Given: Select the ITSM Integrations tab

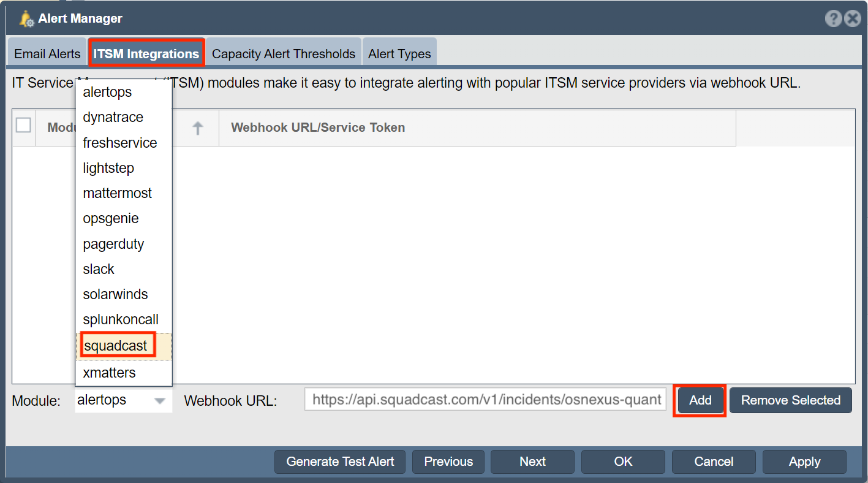Looking at the screenshot, I should point(146,54).
